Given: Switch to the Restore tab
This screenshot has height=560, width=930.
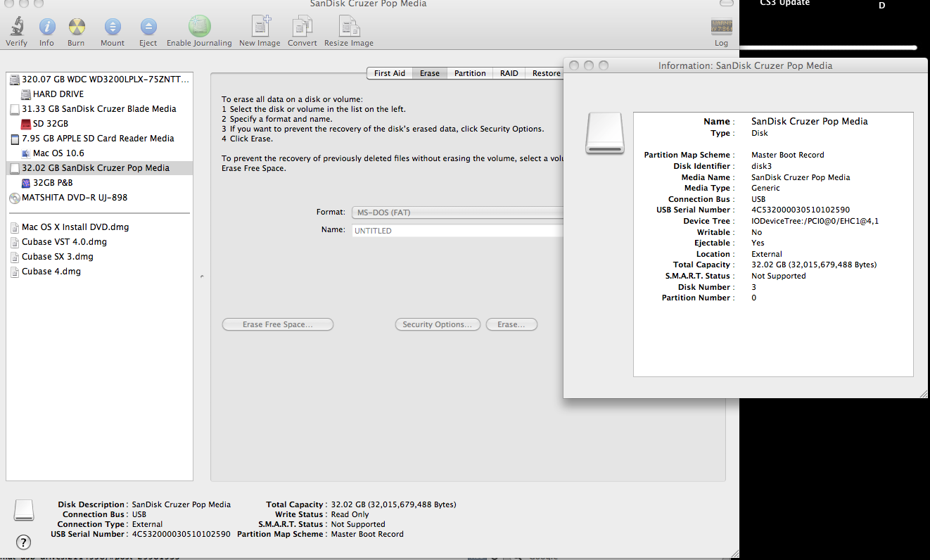Looking at the screenshot, I should pyautogui.click(x=545, y=73).
